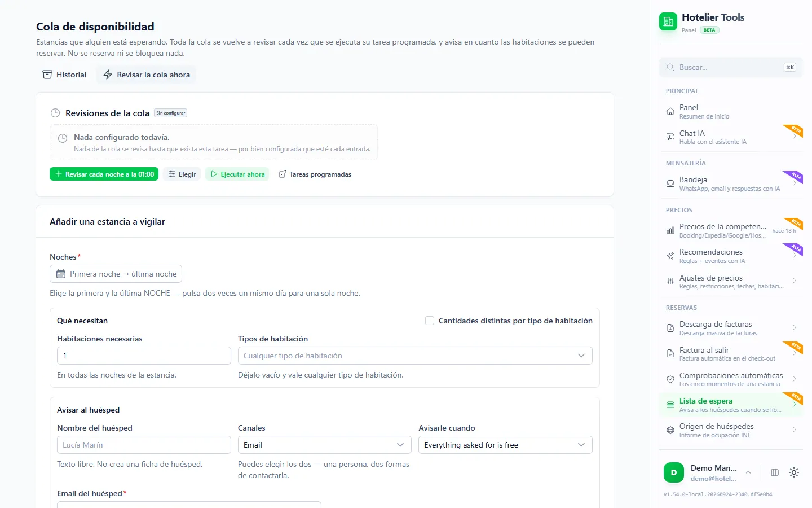The width and height of the screenshot is (812, 508).
Task: Expand Descarga de facturas with its chevron
Action: coord(794,327)
